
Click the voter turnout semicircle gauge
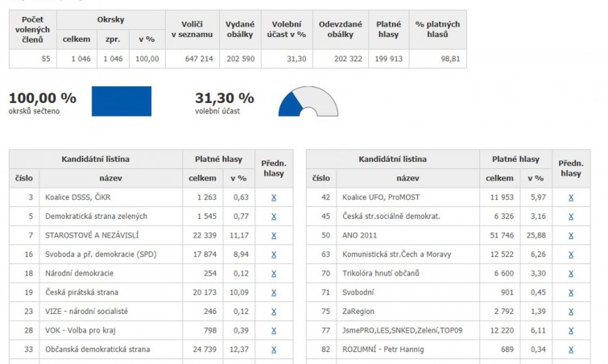308,103
